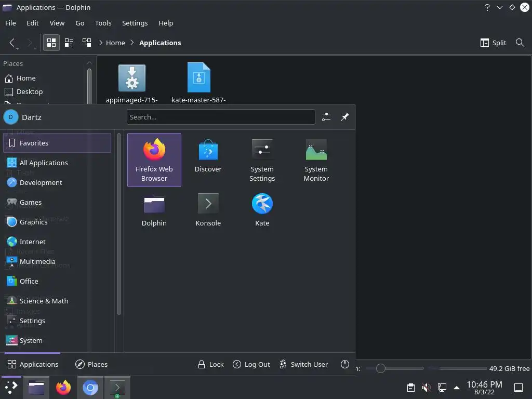Click Switch User button
This screenshot has width=532, height=399.
[303, 364]
